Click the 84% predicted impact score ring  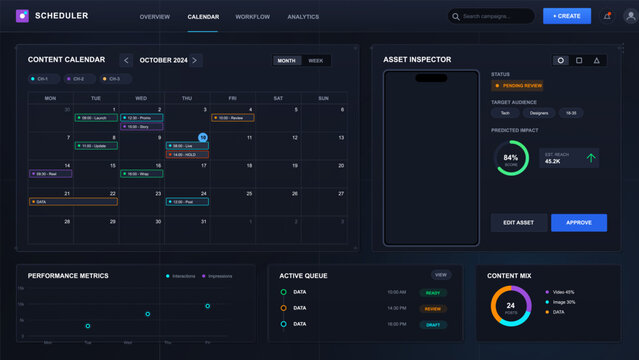(x=511, y=158)
